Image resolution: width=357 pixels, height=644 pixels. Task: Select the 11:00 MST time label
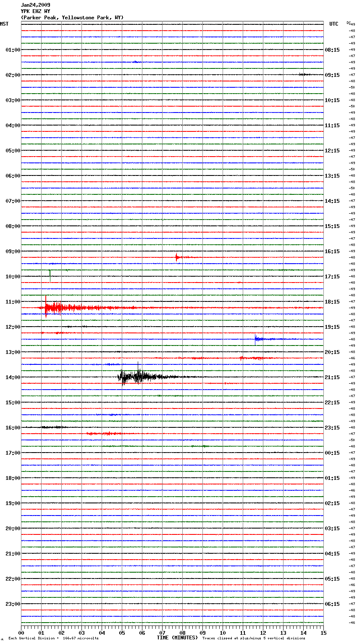(x=13, y=302)
